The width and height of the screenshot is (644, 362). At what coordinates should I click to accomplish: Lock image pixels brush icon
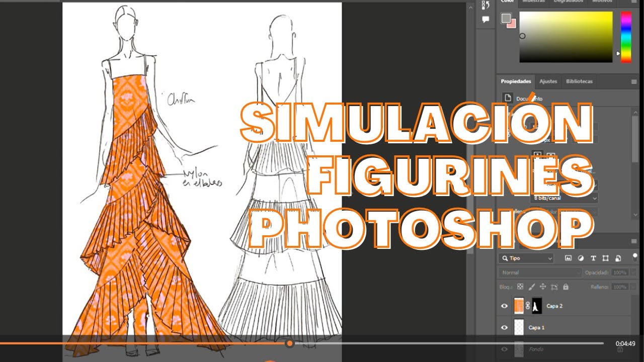coord(531,287)
